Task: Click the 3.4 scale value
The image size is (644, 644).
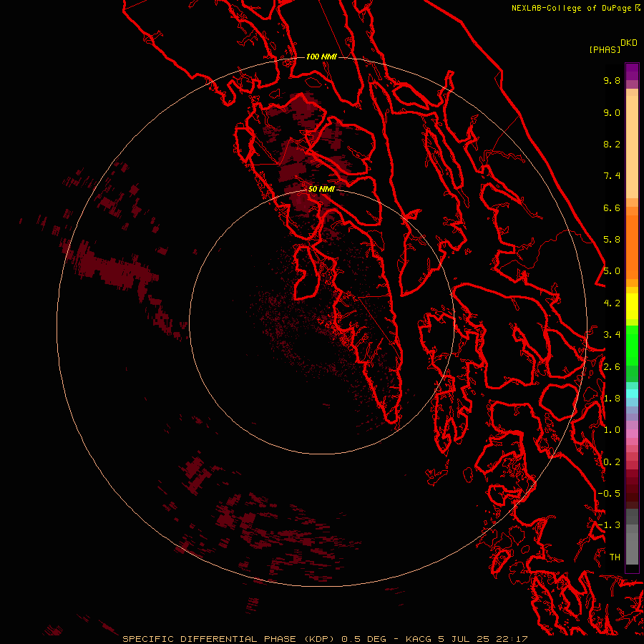Action: [612, 335]
